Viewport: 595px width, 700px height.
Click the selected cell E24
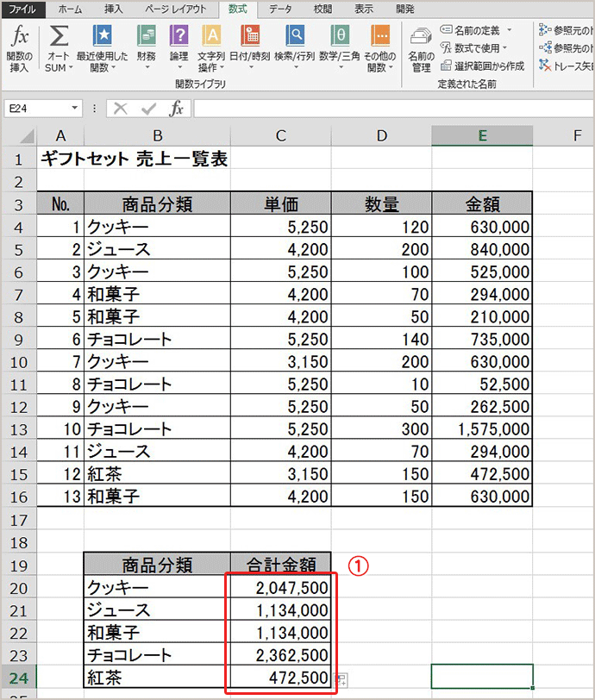482,677
